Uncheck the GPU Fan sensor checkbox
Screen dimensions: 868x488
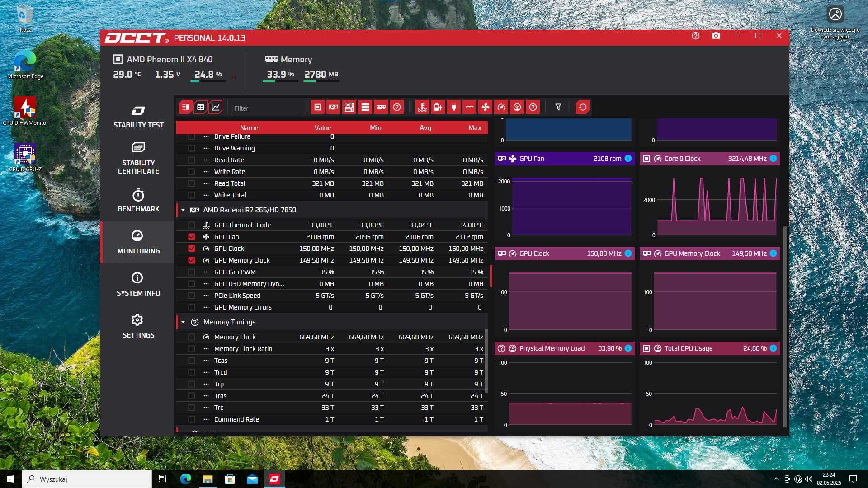[x=192, y=237]
